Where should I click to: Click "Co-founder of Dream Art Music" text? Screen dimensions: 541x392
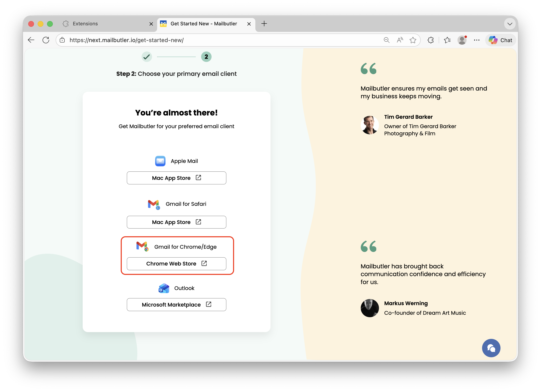425,313
